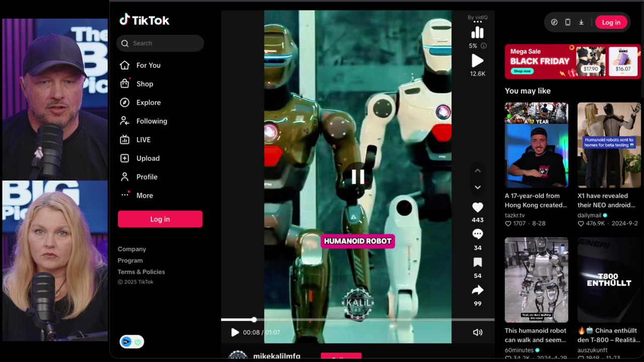Click 'This humanoid robot can walk' title
644x362 pixels.
point(536,335)
